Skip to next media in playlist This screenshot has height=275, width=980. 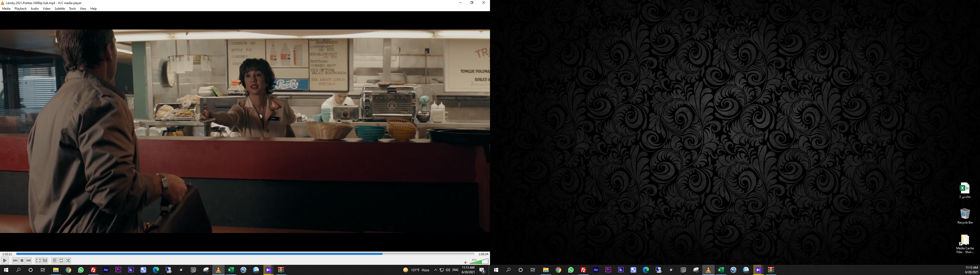(x=29, y=260)
